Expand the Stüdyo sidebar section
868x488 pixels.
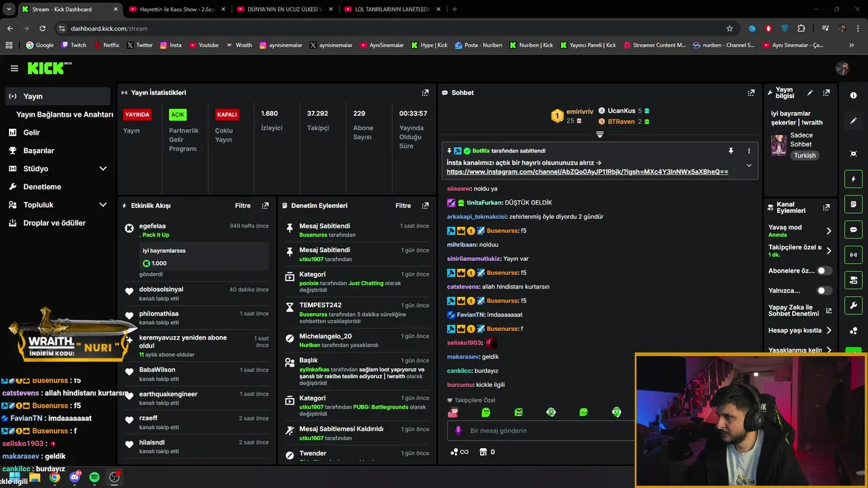[103, 169]
